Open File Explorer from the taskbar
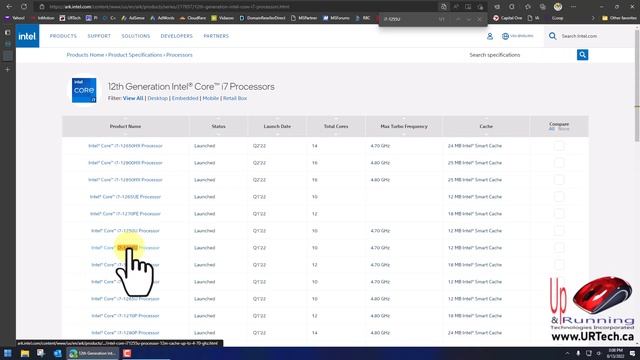The height and width of the screenshot is (360, 640). coord(25,353)
